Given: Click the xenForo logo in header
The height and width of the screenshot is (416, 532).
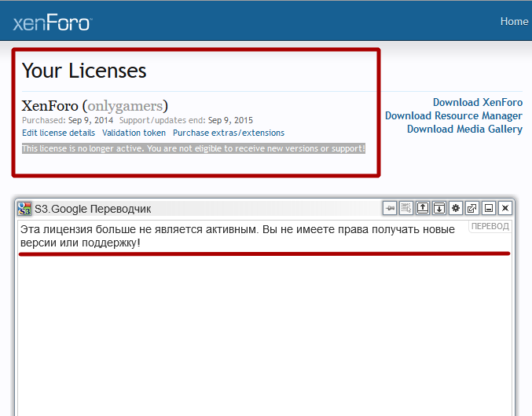Looking at the screenshot, I should [52, 23].
